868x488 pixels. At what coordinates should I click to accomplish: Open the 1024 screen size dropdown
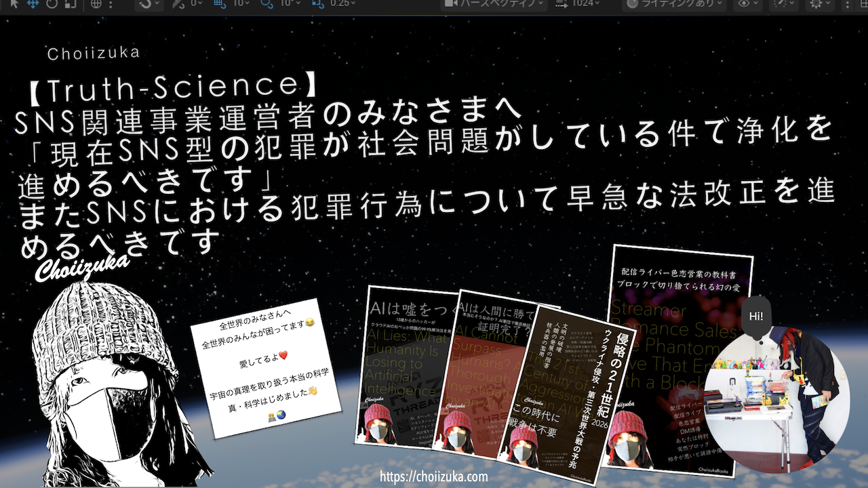578,3
